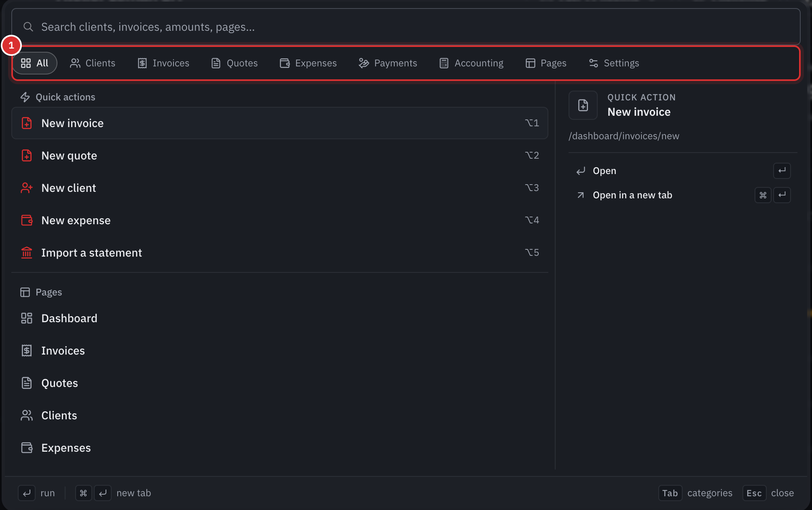This screenshot has height=510, width=812.
Task: Click the New client person-plus icon
Action: (27, 188)
